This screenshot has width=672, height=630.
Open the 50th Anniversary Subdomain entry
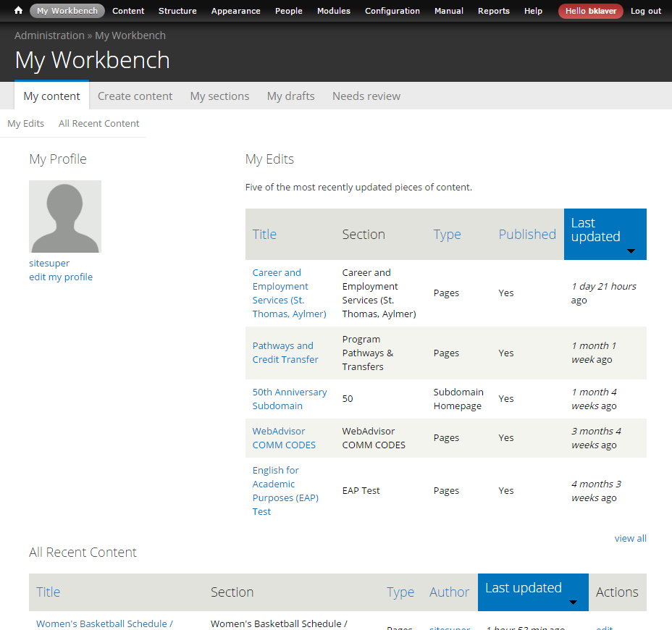[290, 398]
